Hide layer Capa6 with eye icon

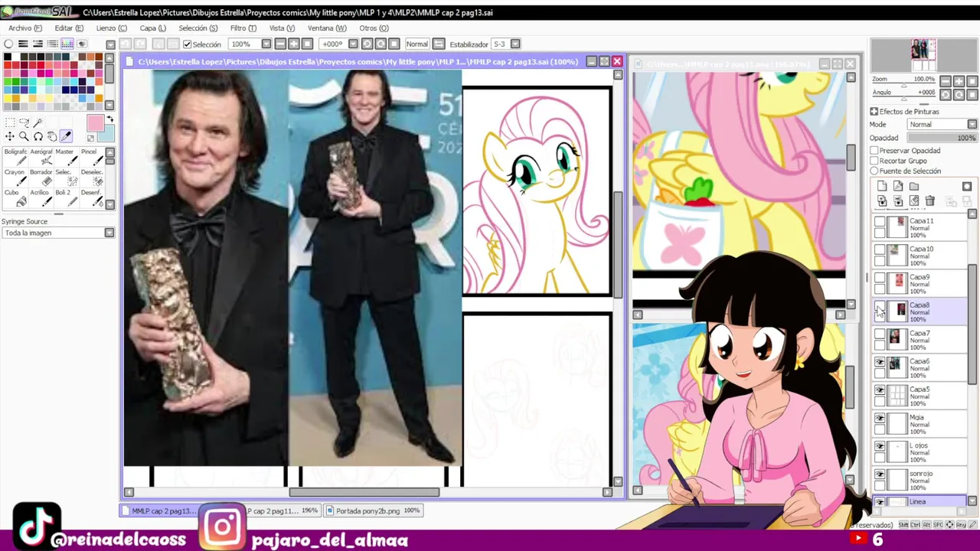(880, 362)
